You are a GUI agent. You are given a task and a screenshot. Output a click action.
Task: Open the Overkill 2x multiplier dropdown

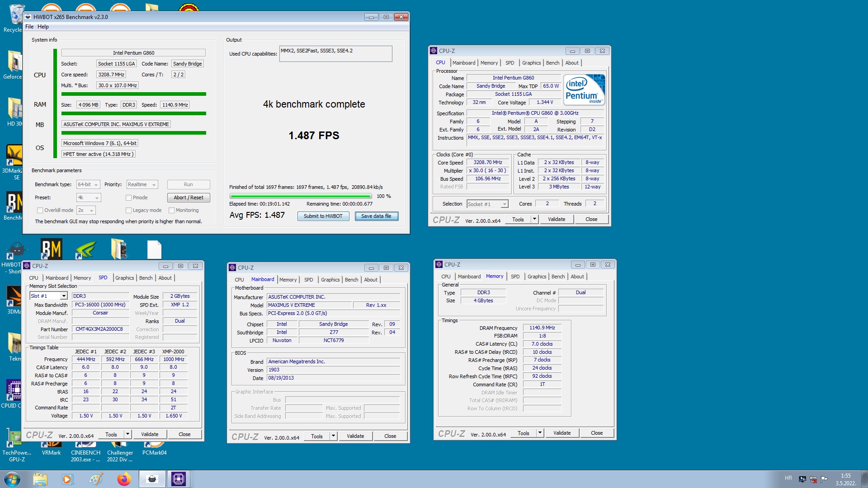pos(86,210)
